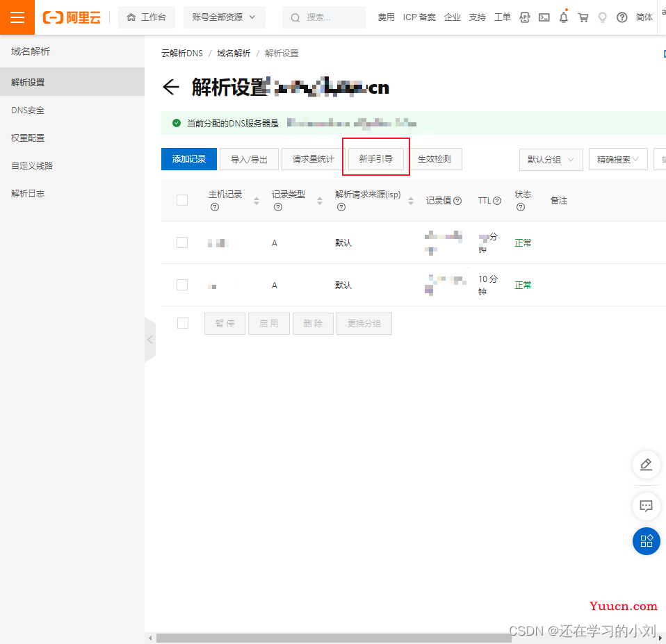This screenshot has height=644, width=666.
Task: Show help tooltip for 主机记录 column
Action: [215, 207]
